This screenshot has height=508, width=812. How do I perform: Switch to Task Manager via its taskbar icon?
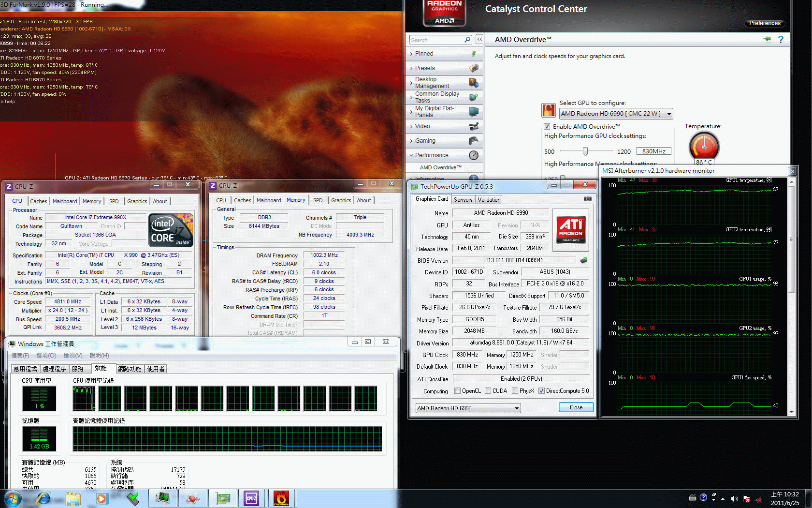point(162,498)
